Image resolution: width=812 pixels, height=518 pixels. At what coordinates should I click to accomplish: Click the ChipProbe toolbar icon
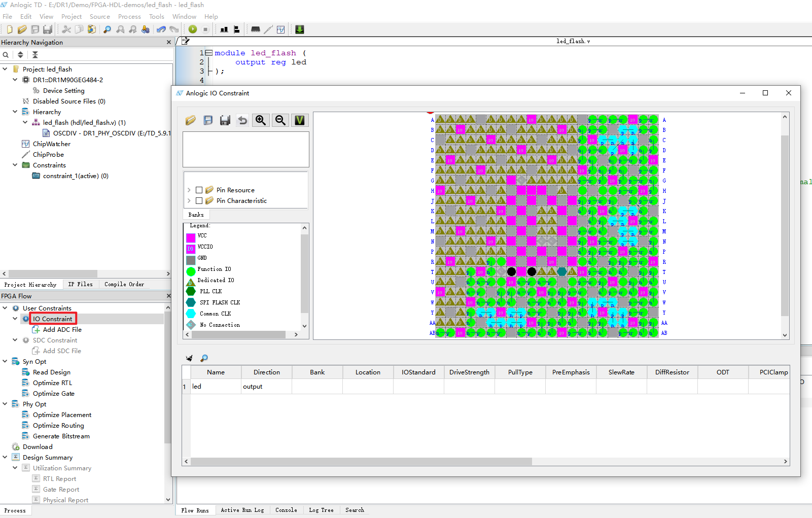click(x=268, y=29)
